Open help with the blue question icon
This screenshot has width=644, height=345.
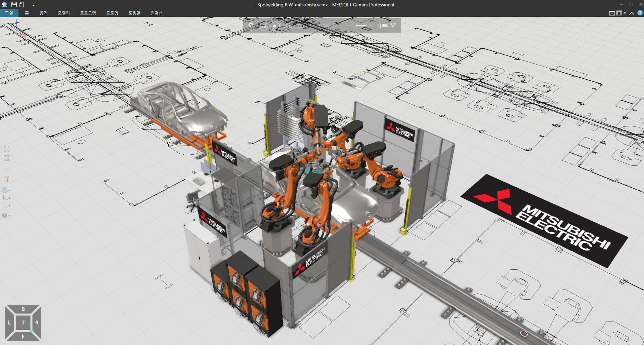640,13
